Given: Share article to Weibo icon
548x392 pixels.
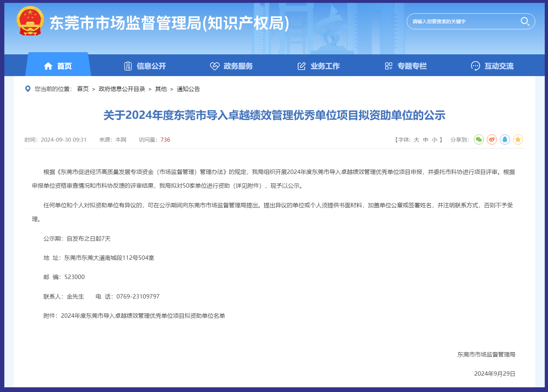Looking at the screenshot, I should 492,139.
